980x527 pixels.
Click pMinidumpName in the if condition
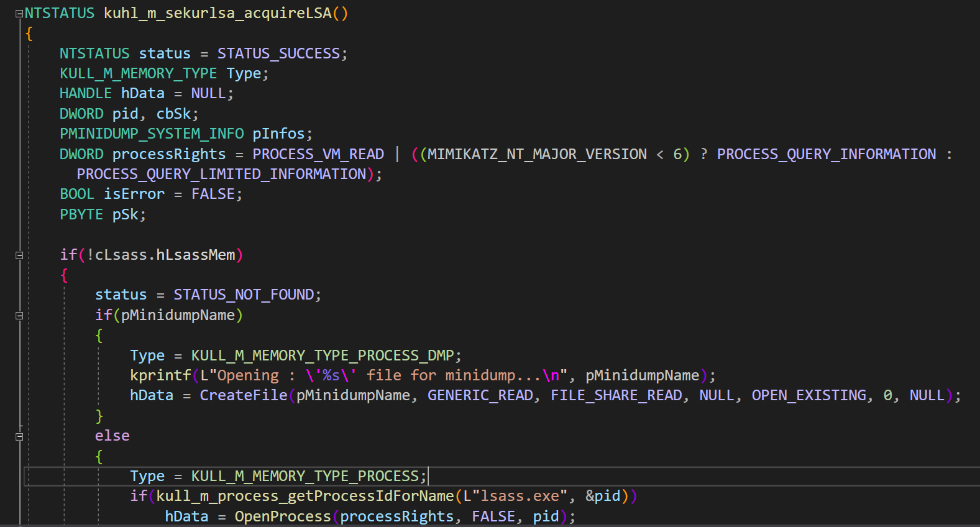(178, 315)
